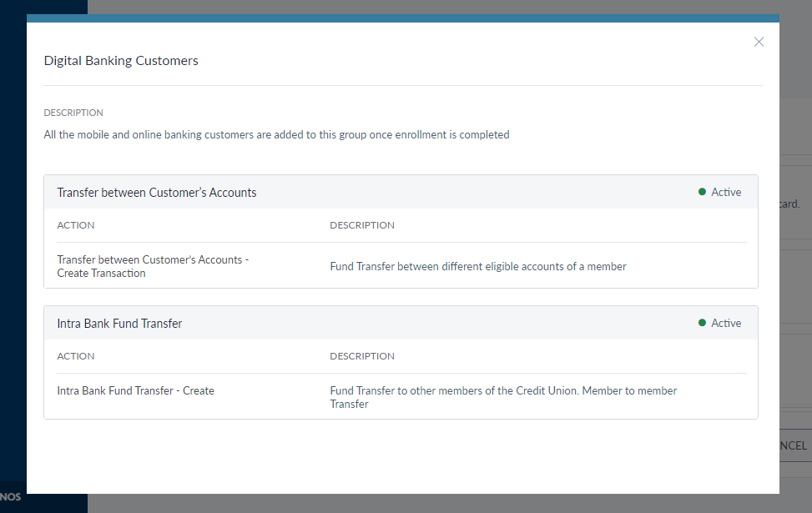Select the Intra Bank Fund Transfer - Create row
Viewport: 812px width, 513px height.
pos(135,390)
